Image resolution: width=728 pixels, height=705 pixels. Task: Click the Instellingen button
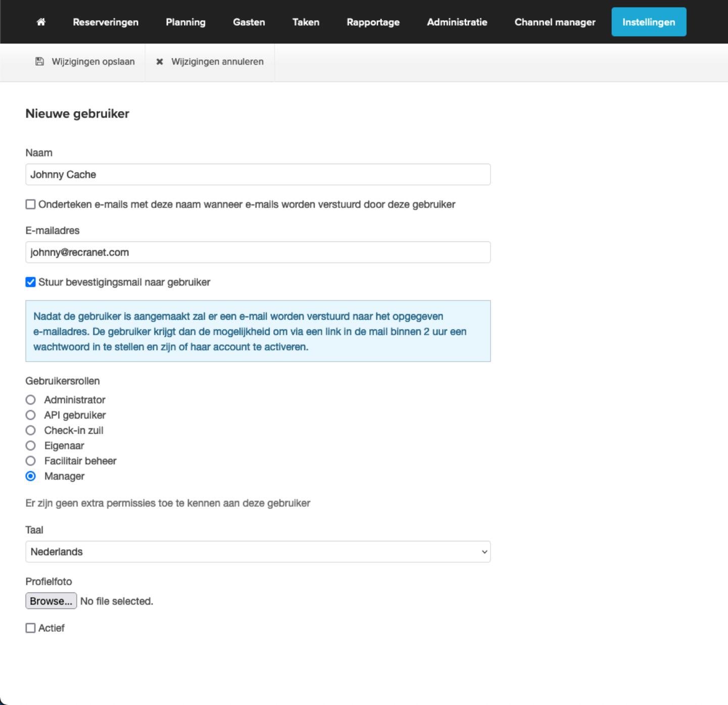(x=649, y=22)
